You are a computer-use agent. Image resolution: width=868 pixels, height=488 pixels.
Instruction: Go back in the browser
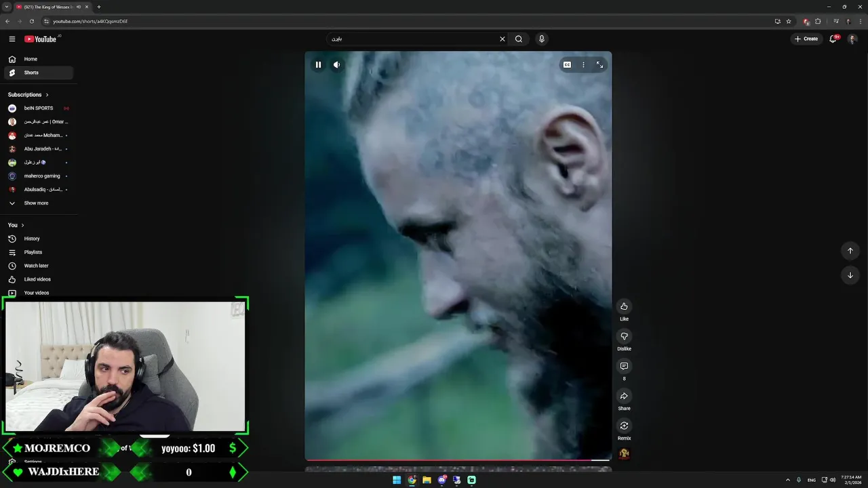[x=7, y=21]
